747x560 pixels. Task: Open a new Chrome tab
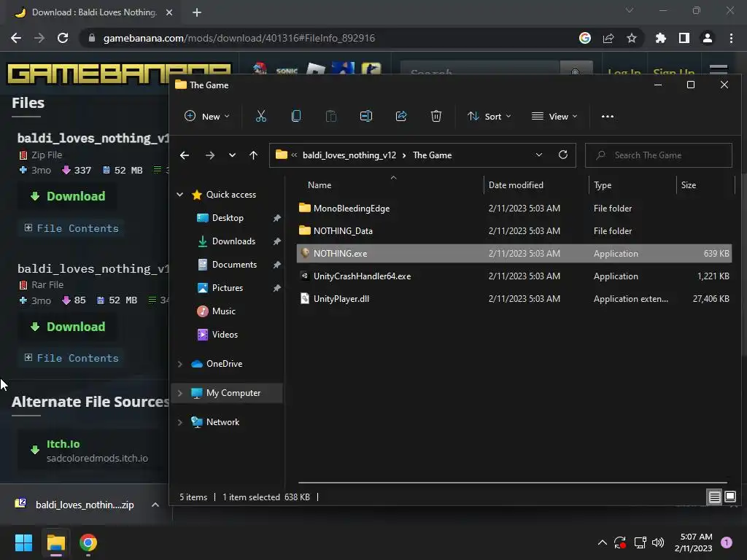[197, 12]
